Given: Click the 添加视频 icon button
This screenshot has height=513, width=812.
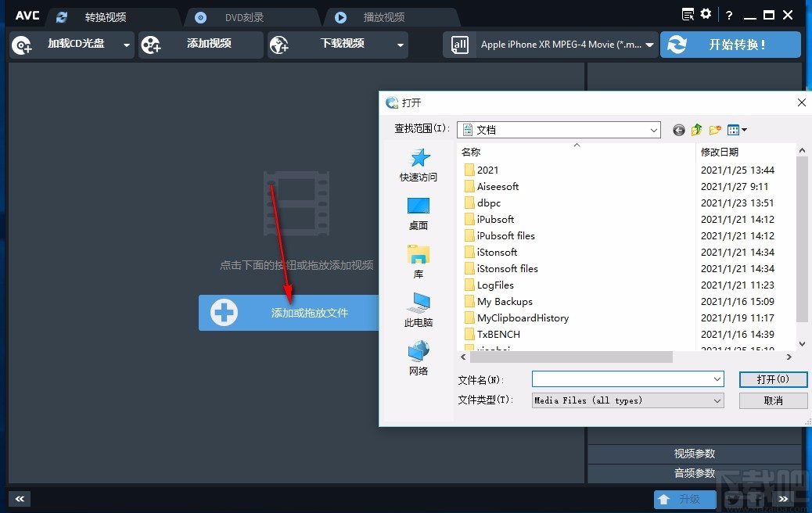Looking at the screenshot, I should coord(150,45).
